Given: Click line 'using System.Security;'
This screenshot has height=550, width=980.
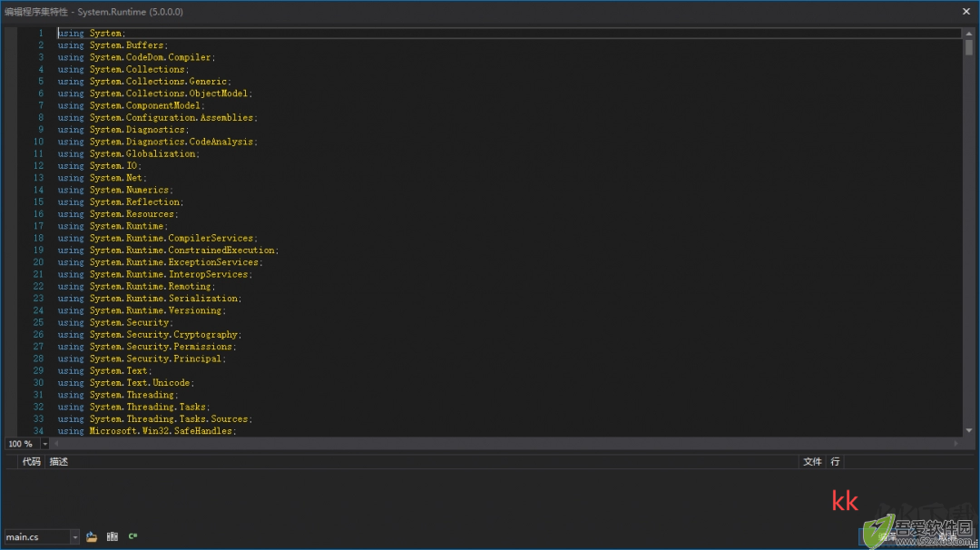Looking at the screenshot, I should (115, 322).
